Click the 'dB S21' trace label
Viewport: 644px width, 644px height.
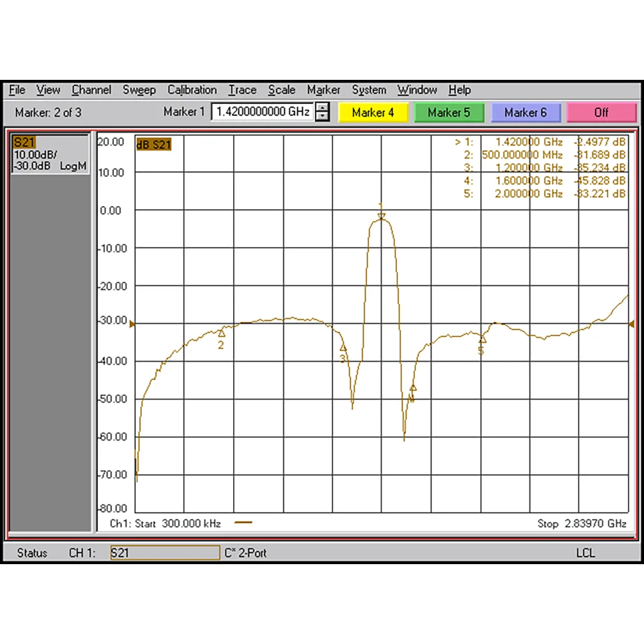pyautogui.click(x=154, y=144)
